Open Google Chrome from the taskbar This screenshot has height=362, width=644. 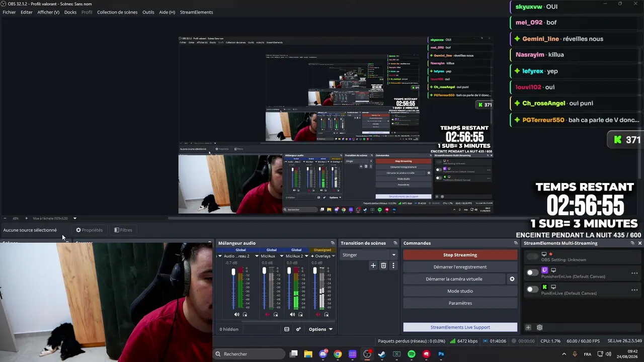[338, 354]
